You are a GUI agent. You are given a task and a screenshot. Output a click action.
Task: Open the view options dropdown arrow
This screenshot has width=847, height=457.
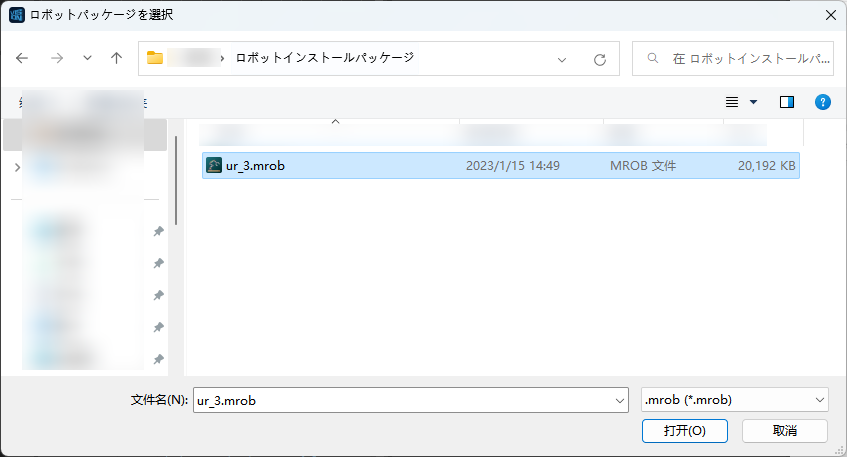click(x=754, y=102)
